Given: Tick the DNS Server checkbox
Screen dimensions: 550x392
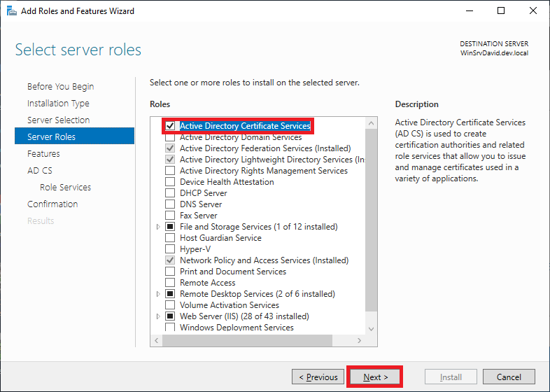Looking at the screenshot, I should pyautogui.click(x=170, y=204).
